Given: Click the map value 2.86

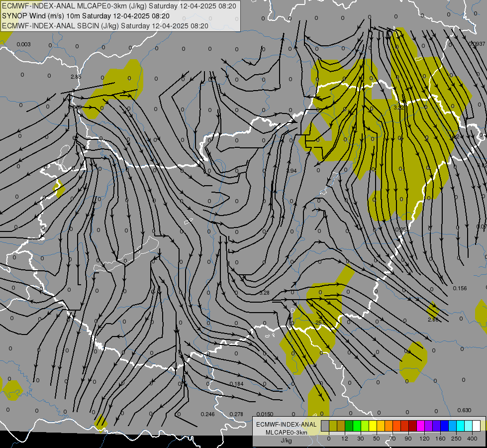Looking at the screenshot, I should coord(433,320).
